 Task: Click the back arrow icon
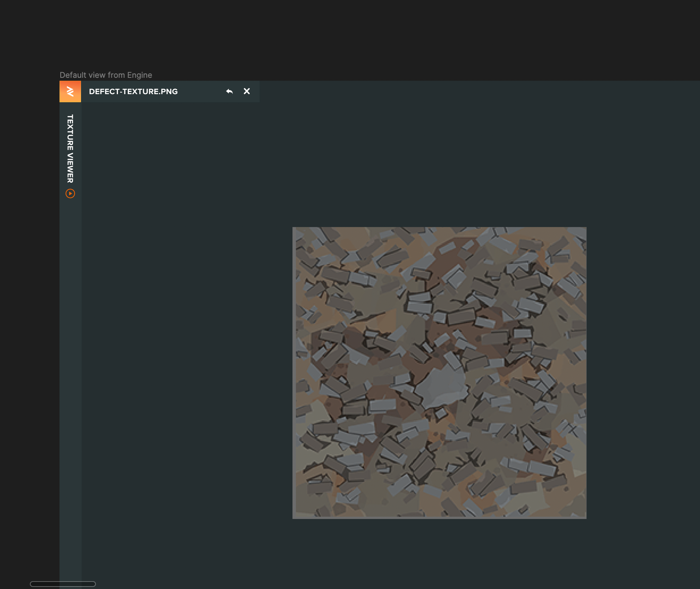(229, 92)
